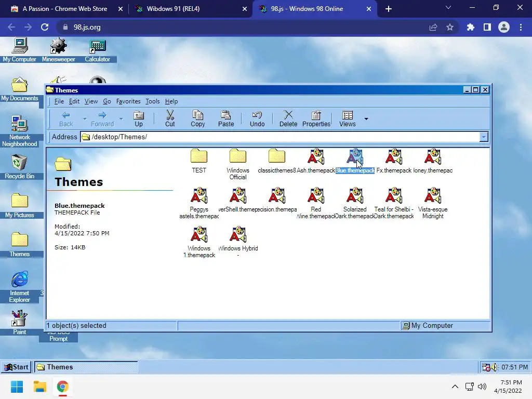Select Red Wine.themepack file

click(x=316, y=203)
